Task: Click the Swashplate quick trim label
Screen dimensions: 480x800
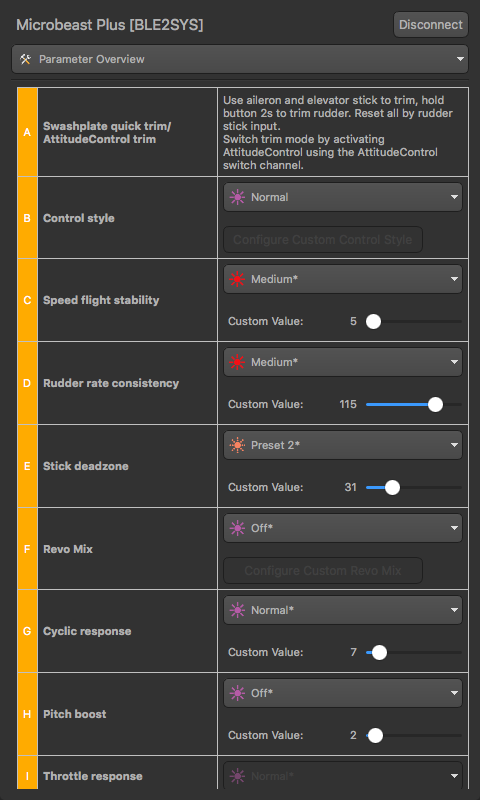Action: point(107,132)
